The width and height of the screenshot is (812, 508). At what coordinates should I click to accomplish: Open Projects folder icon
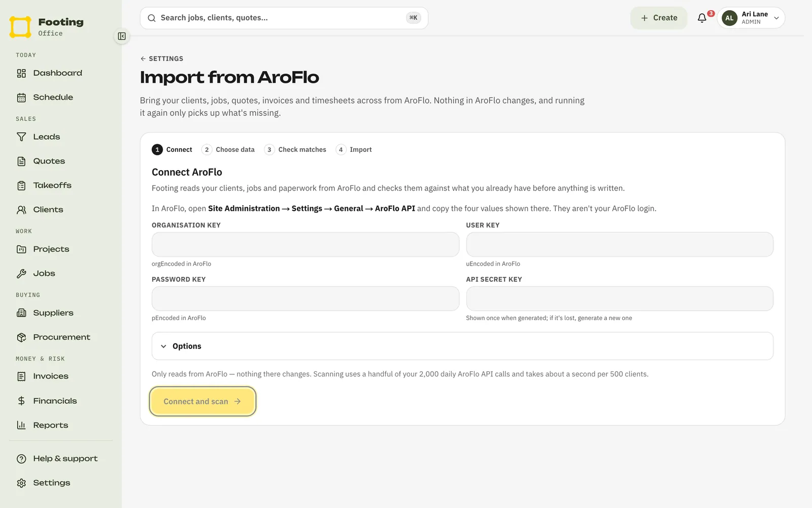click(x=21, y=249)
